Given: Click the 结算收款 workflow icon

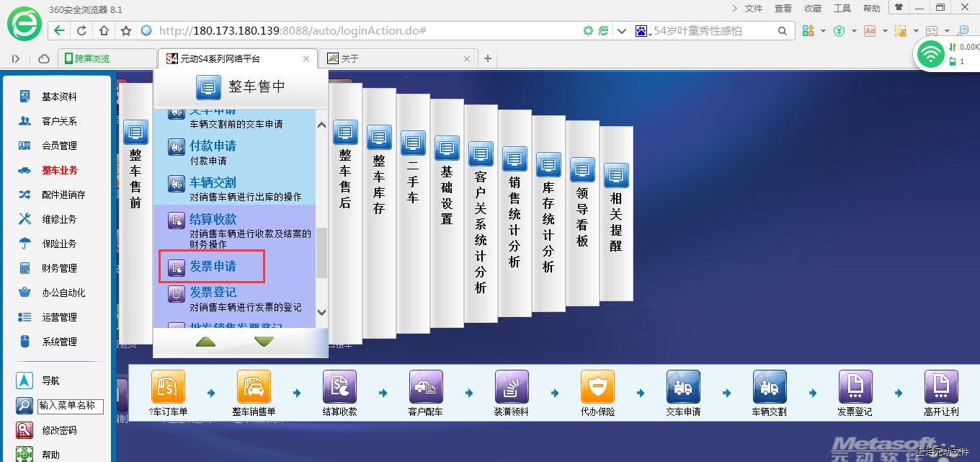Looking at the screenshot, I should (339, 387).
